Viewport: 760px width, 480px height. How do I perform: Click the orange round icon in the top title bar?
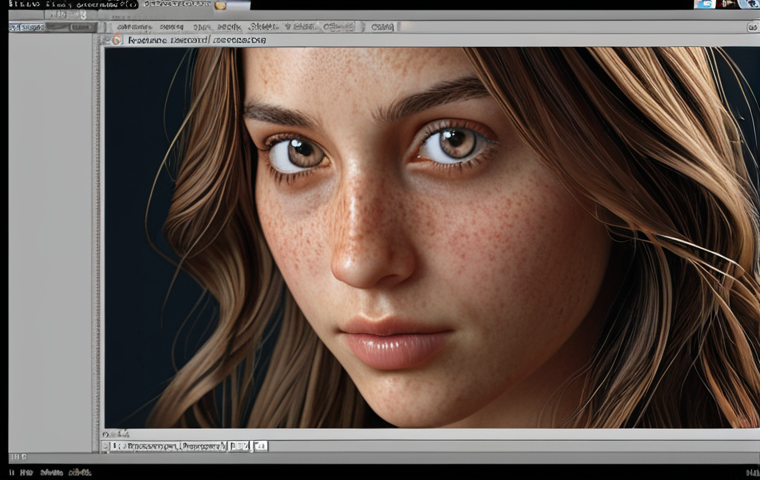[x=221, y=5]
